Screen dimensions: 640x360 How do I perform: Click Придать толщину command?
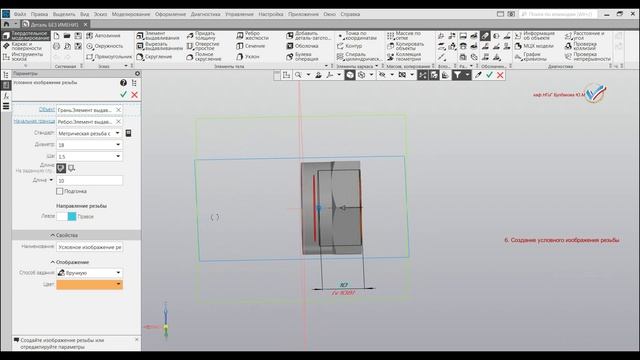click(202, 36)
